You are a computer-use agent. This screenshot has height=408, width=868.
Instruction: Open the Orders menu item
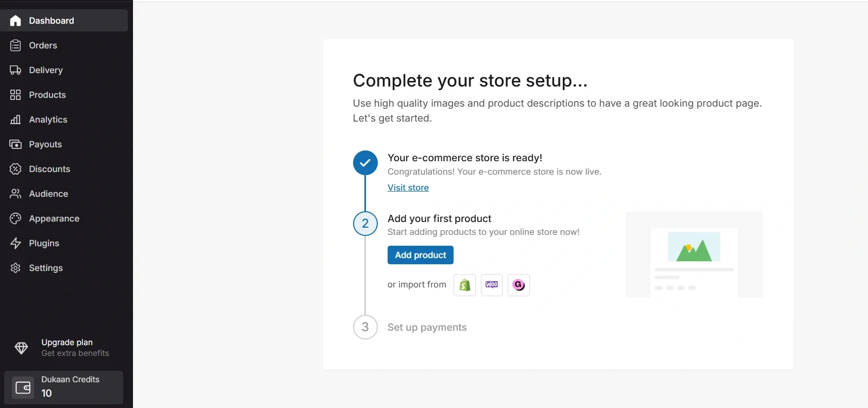pos(43,45)
